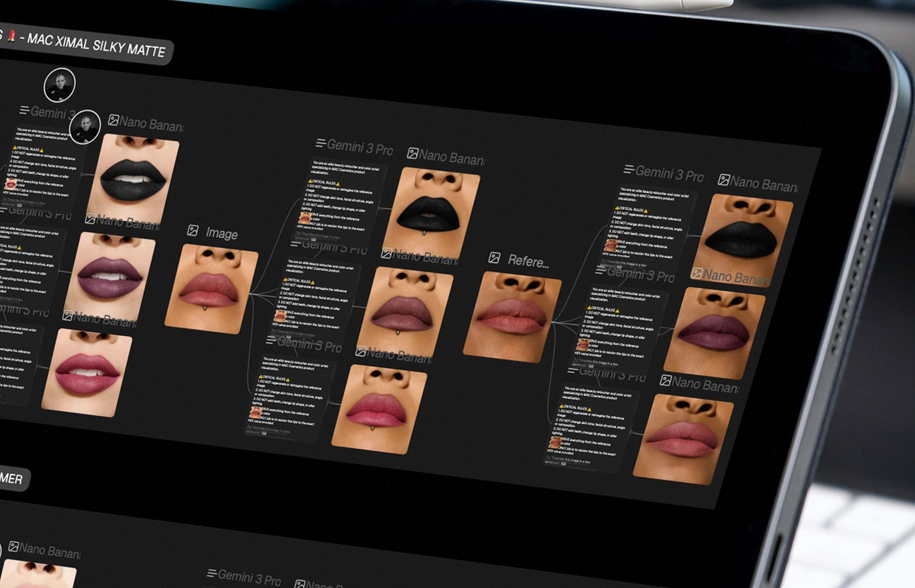
Task: Select the Image source lips thumbnail
Action: click(210, 288)
